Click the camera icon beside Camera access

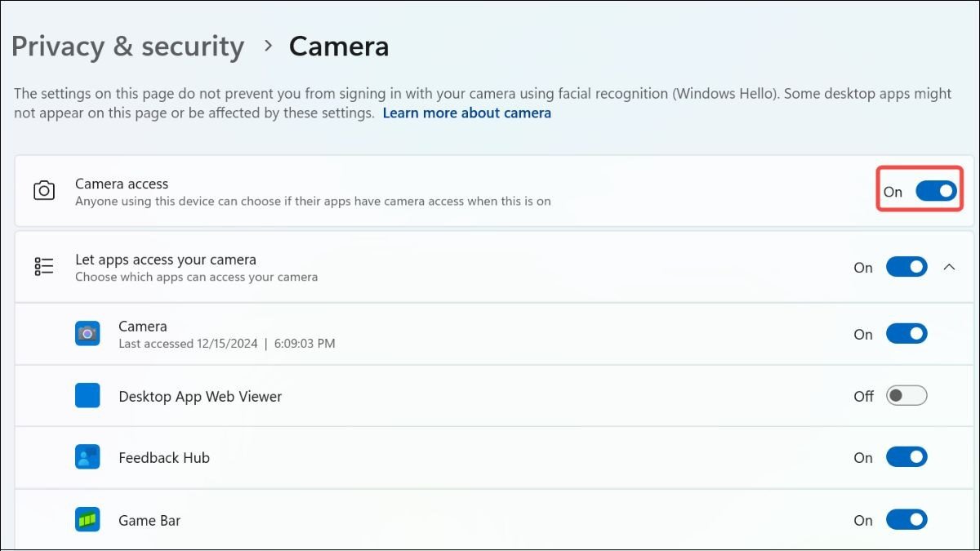pyautogui.click(x=43, y=190)
